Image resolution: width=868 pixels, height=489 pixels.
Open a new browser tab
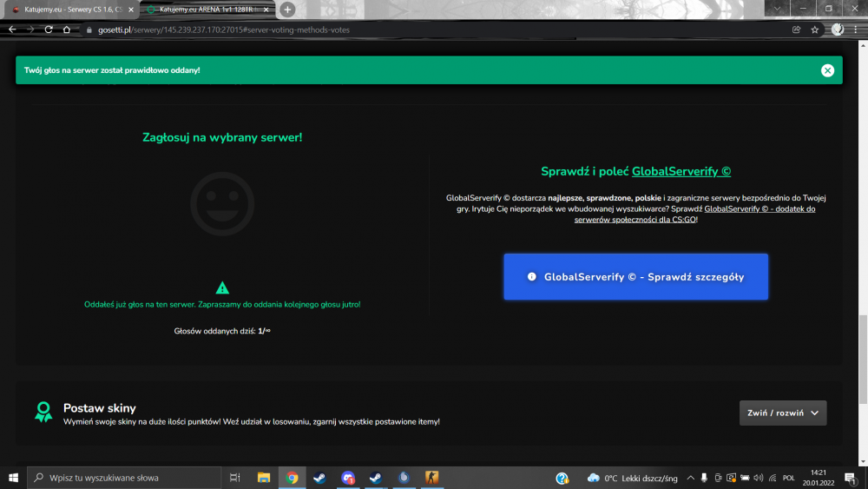287,10
